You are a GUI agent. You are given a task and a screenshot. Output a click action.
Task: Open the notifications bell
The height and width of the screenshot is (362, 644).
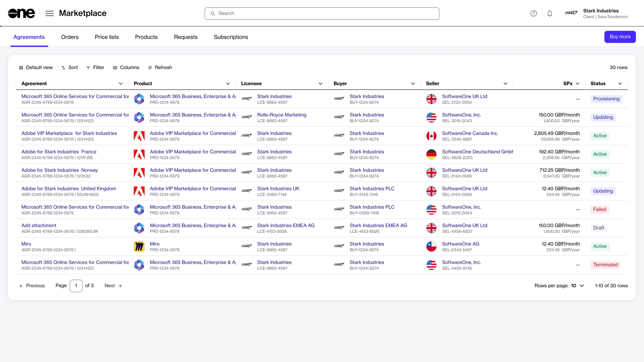click(x=550, y=13)
